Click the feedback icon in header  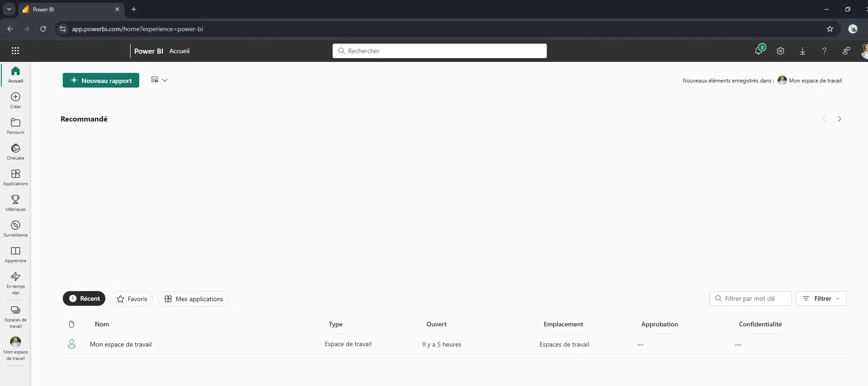[846, 51]
